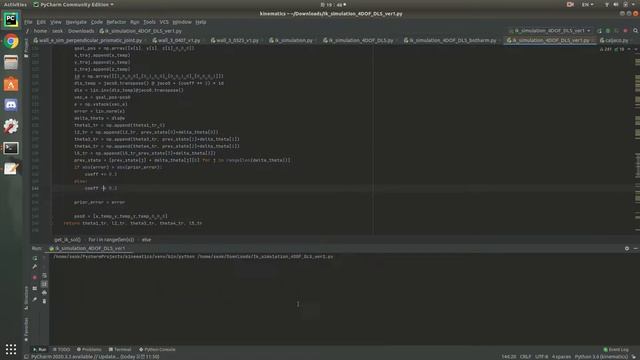Click the green Run button in toolbar

[599, 31]
